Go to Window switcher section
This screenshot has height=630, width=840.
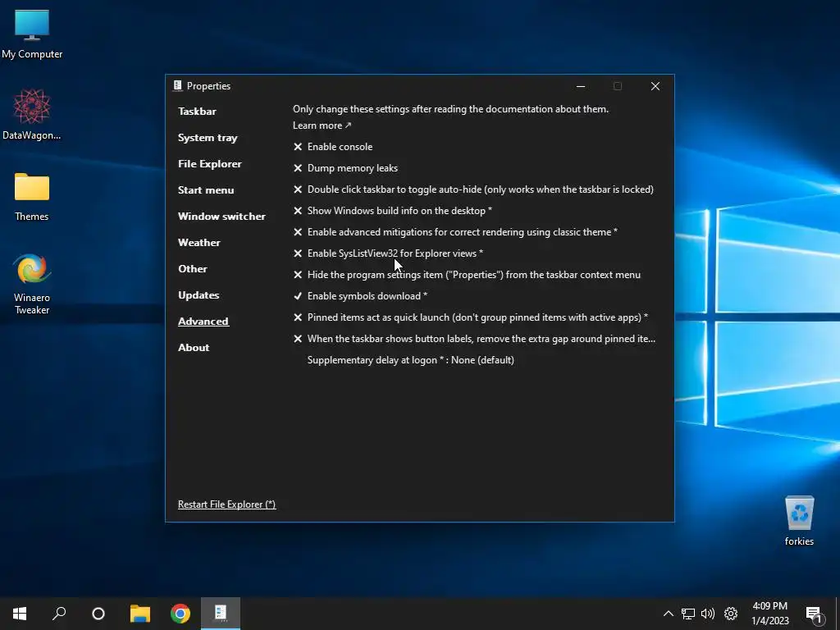[x=221, y=217]
